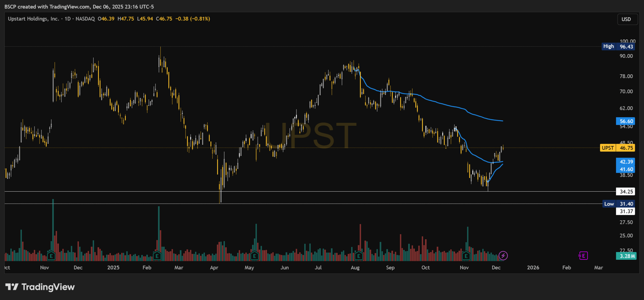The height and width of the screenshot is (300, 644).
Task: Select the earnings E marker near May
Action: coord(254,256)
